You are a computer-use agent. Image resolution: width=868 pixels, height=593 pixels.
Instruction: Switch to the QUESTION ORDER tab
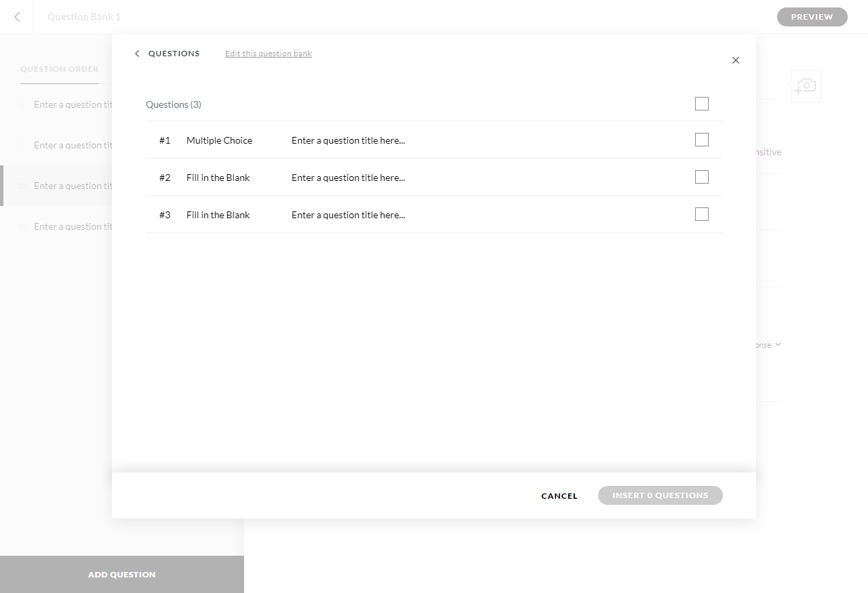pyautogui.click(x=59, y=68)
